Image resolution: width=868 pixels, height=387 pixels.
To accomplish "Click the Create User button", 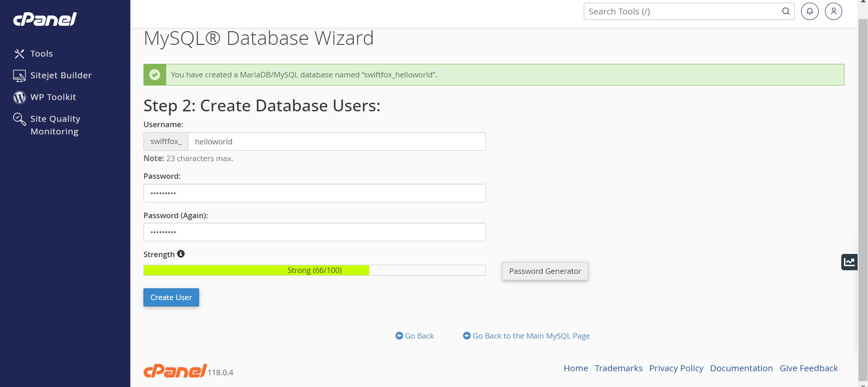I will click(x=171, y=297).
